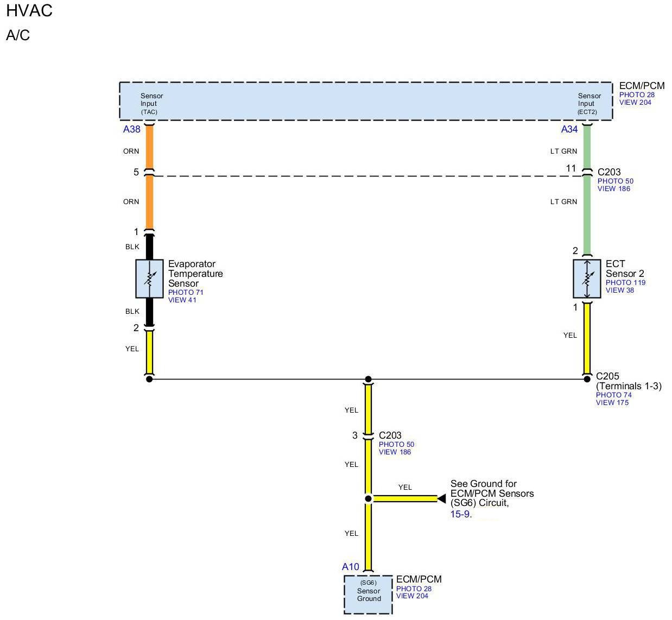The height and width of the screenshot is (620, 672).
Task: Click terminal 3 at lower C203
Action: click(x=355, y=435)
